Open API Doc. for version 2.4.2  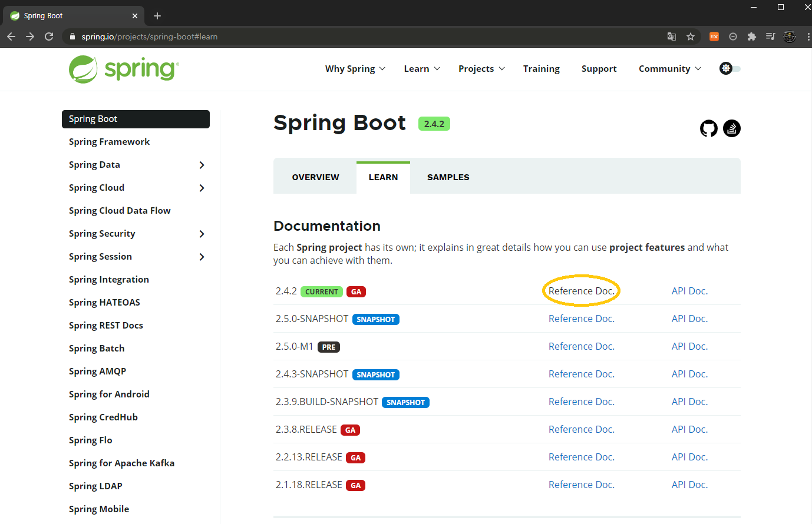tap(690, 291)
